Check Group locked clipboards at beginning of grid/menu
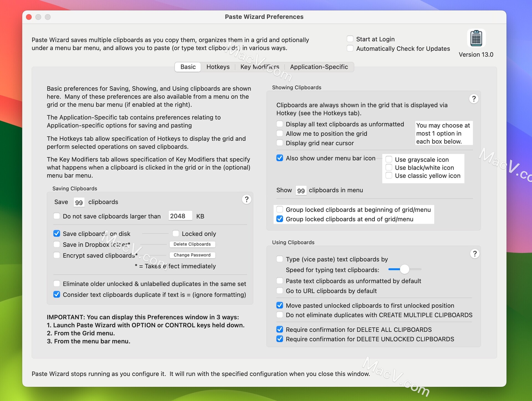Viewport: 532px width, 401px height. click(x=280, y=209)
